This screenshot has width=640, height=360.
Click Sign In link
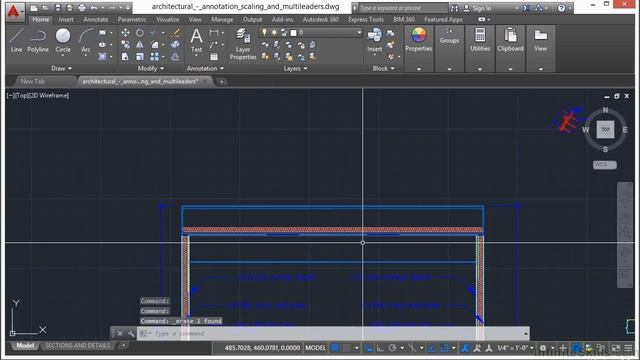[x=482, y=8]
